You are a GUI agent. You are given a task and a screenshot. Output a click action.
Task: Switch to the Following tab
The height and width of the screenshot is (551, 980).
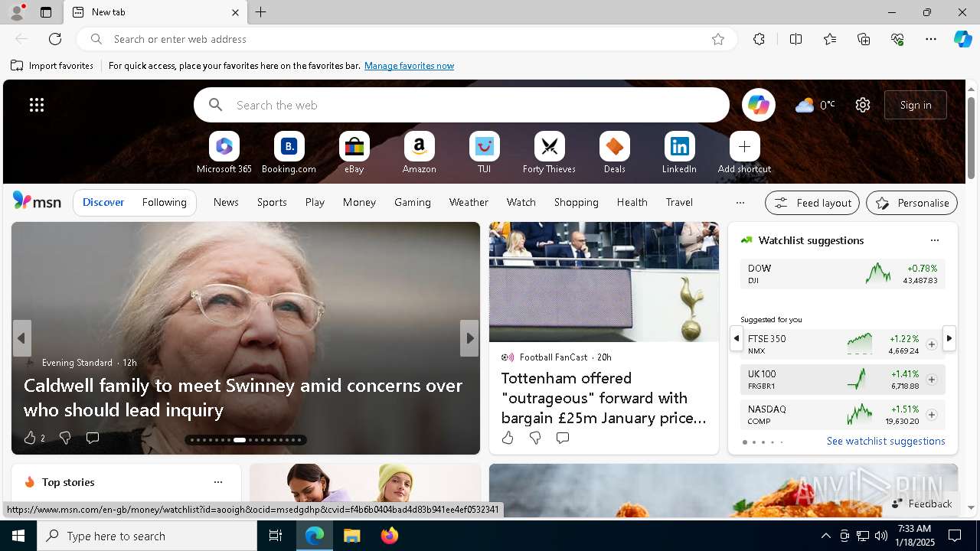[164, 202]
